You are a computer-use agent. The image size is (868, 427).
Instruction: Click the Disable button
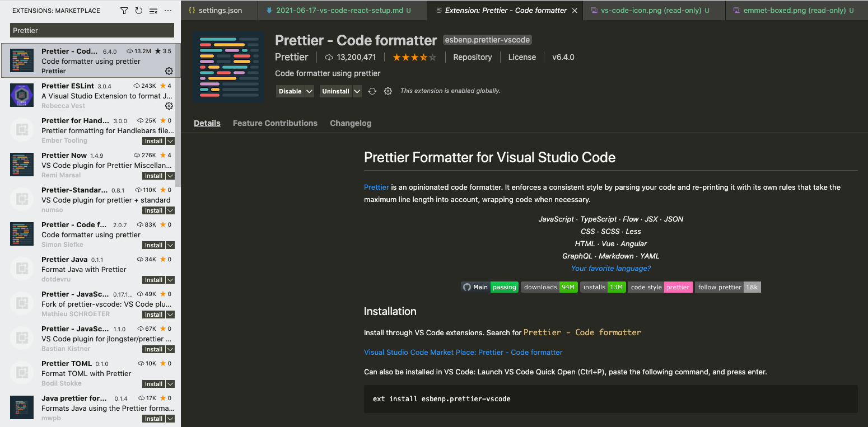tap(290, 91)
